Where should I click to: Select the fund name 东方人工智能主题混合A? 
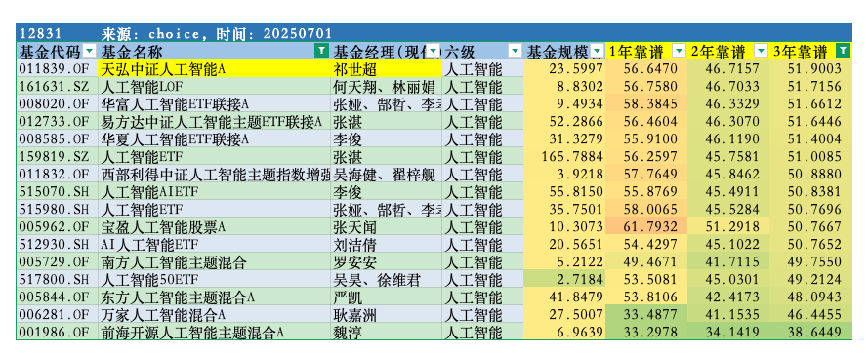pos(215,297)
